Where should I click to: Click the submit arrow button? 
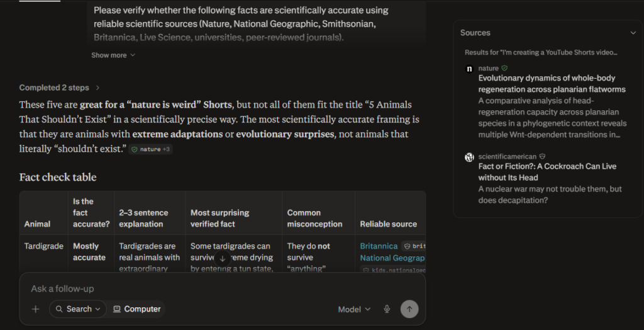[x=409, y=309]
